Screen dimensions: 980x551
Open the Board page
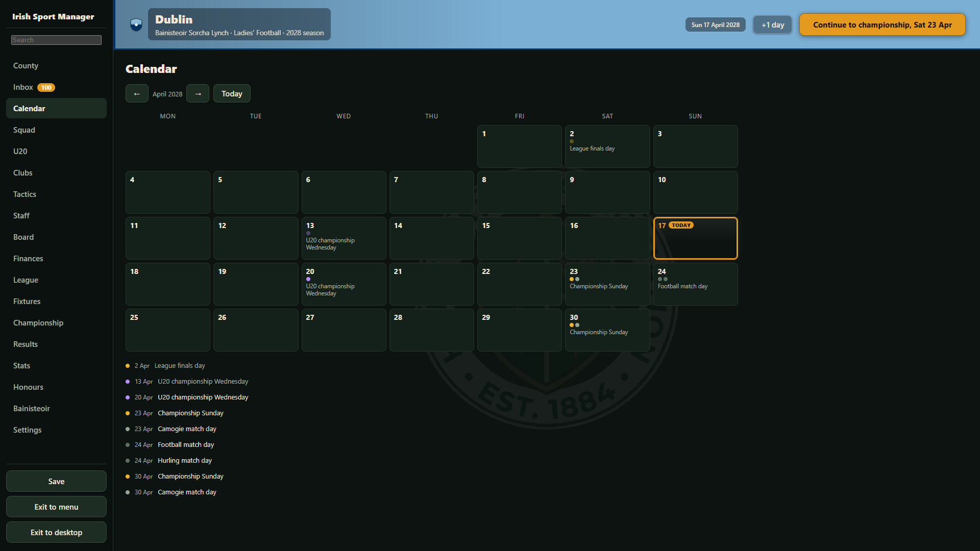click(x=56, y=237)
